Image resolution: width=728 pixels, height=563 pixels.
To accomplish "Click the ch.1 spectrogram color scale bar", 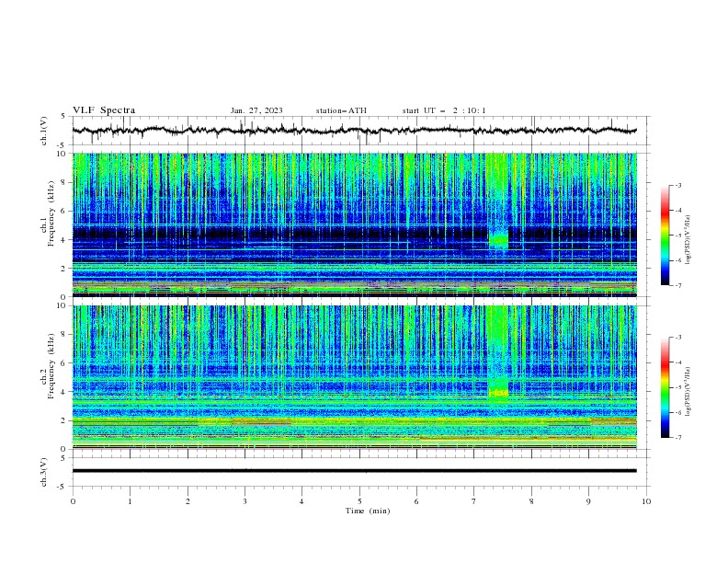I will point(665,236).
